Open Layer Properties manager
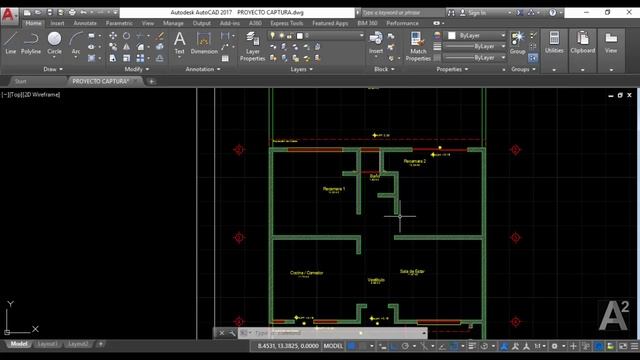This screenshot has height=360, width=640. tap(253, 46)
